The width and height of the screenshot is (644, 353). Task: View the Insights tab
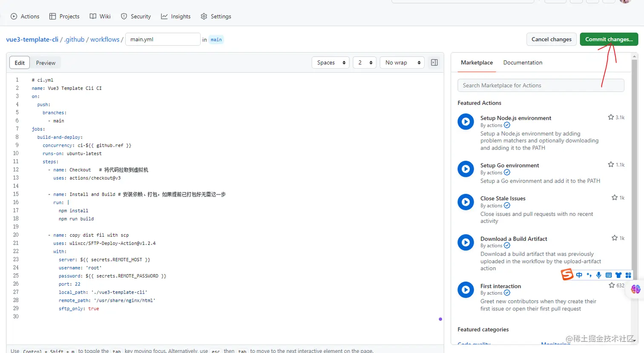(x=175, y=16)
